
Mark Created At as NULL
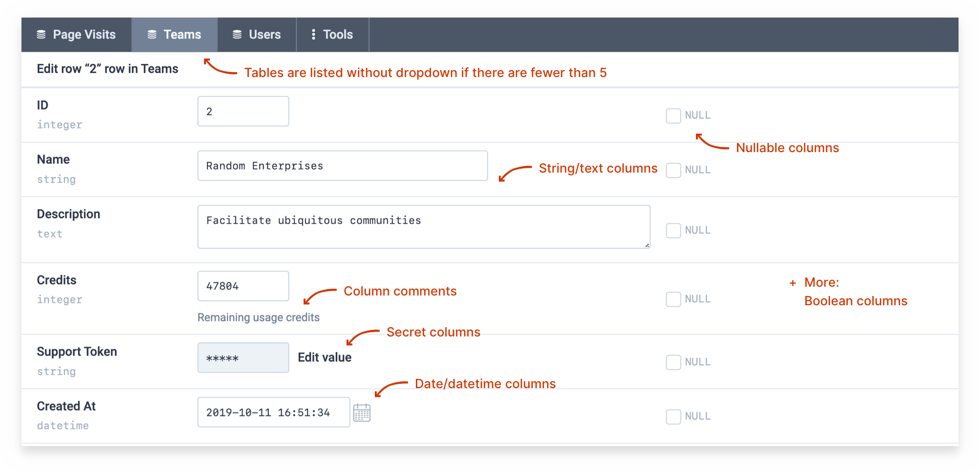click(674, 416)
